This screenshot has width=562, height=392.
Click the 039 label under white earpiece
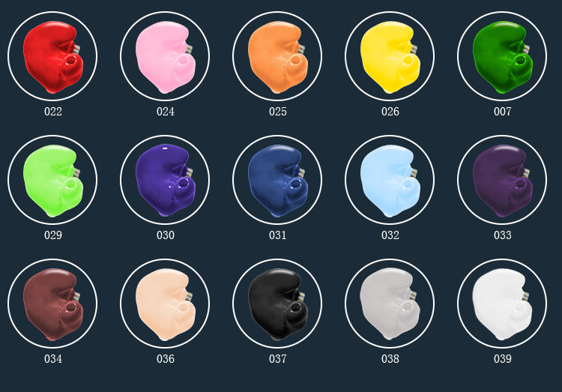coord(503,358)
